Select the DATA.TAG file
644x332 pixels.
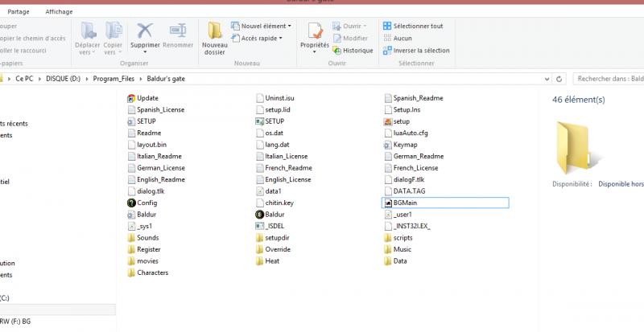(405, 191)
